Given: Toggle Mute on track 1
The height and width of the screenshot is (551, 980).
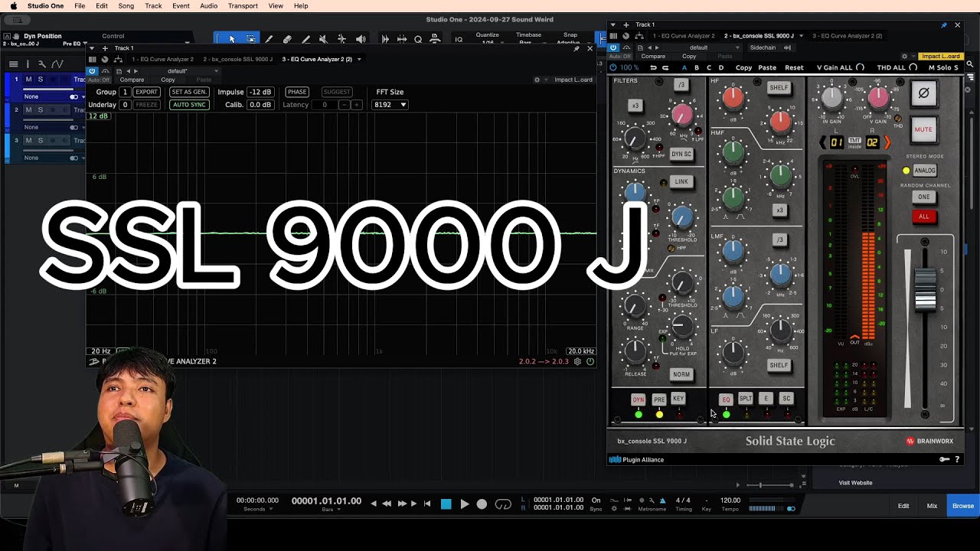Looking at the screenshot, I should pyautogui.click(x=29, y=80).
